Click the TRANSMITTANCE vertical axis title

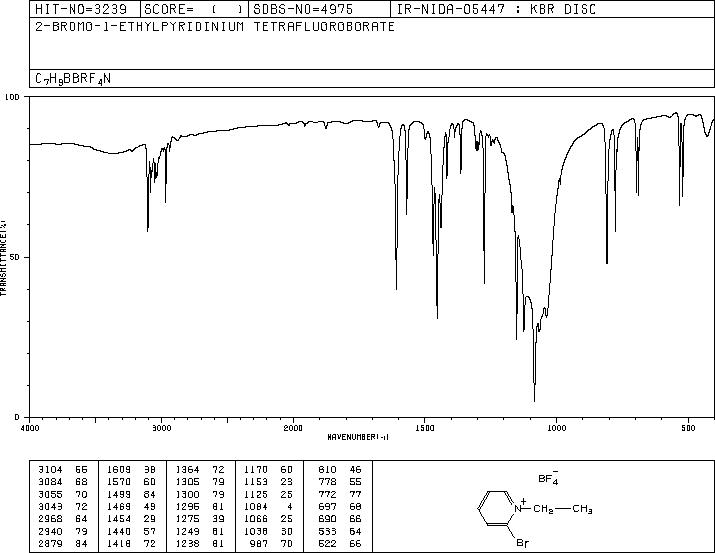tap(3, 257)
